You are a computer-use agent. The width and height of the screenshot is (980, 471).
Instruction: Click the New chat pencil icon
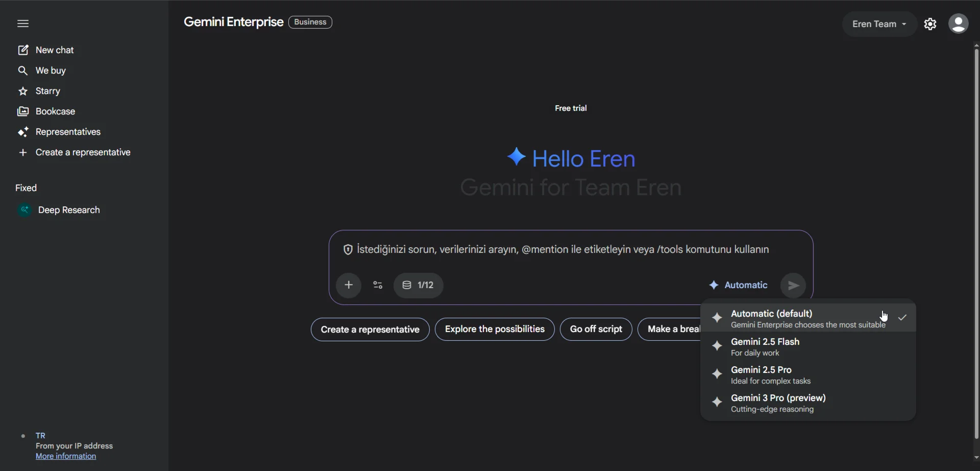(x=23, y=50)
